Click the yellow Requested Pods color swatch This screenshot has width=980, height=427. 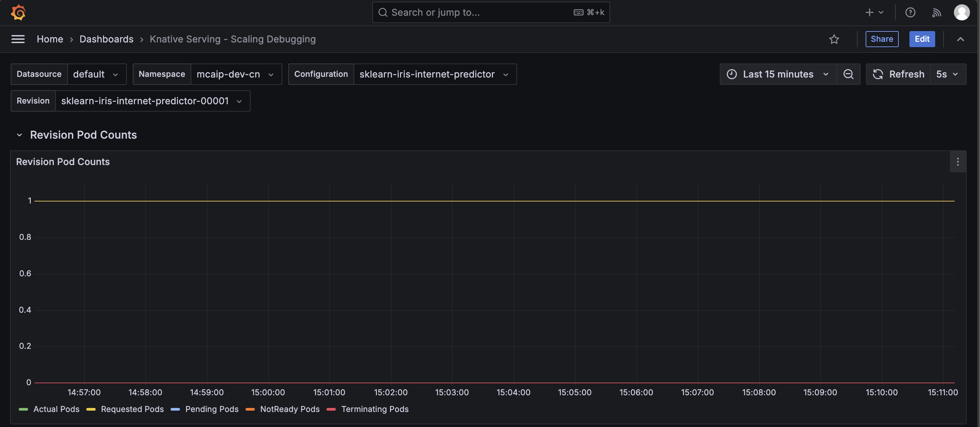pos(91,410)
